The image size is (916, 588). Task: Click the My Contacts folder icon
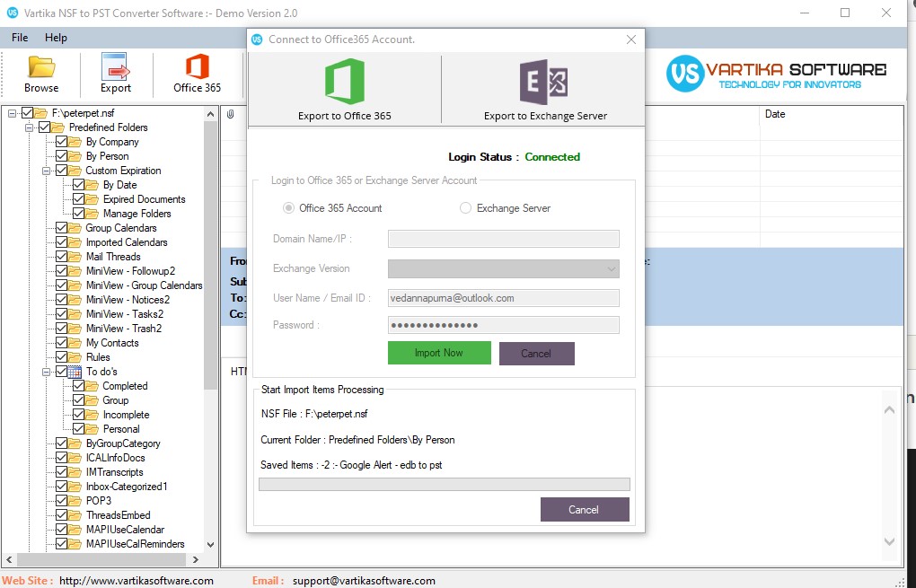click(x=75, y=343)
